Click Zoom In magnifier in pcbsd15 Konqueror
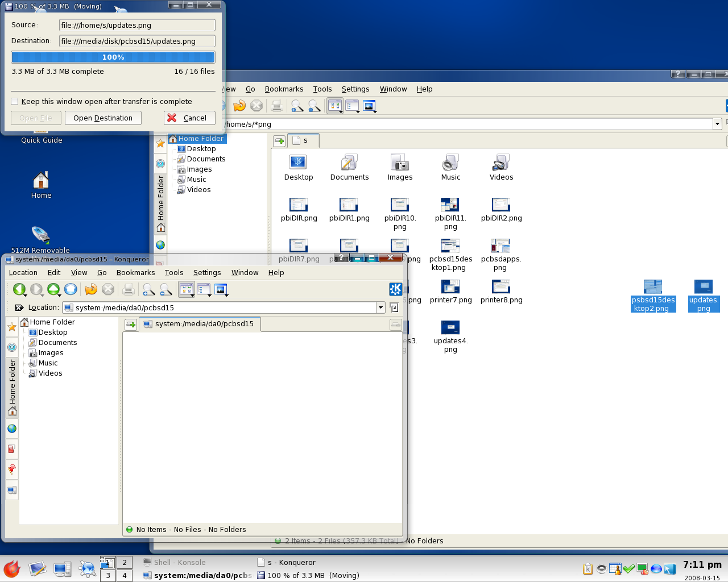The height and width of the screenshot is (582, 728). [148, 289]
